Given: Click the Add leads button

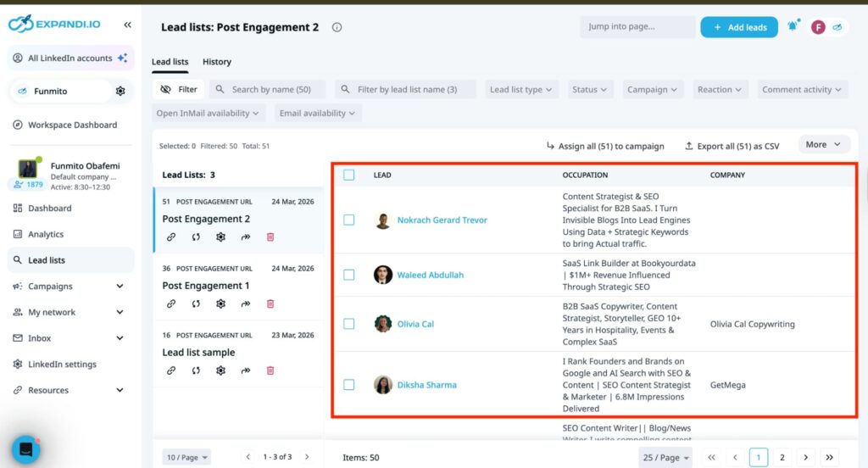Looking at the screenshot, I should (738, 27).
